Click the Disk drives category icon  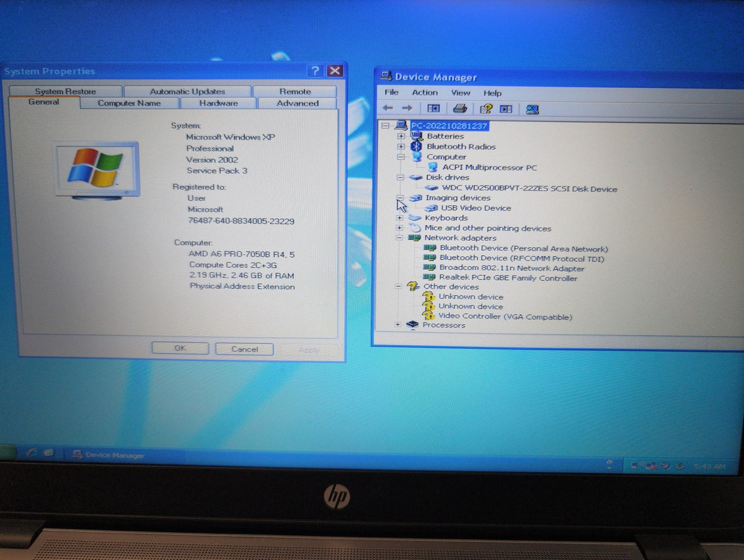coord(415,178)
